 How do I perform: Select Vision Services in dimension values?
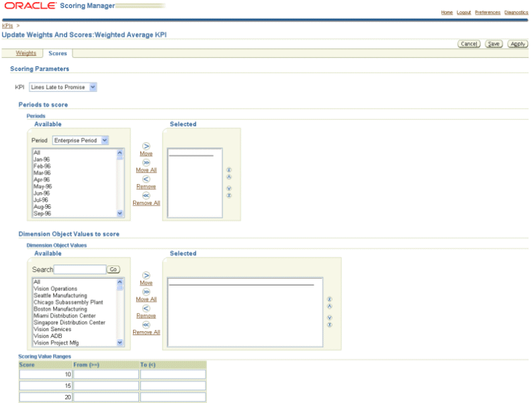point(52,329)
